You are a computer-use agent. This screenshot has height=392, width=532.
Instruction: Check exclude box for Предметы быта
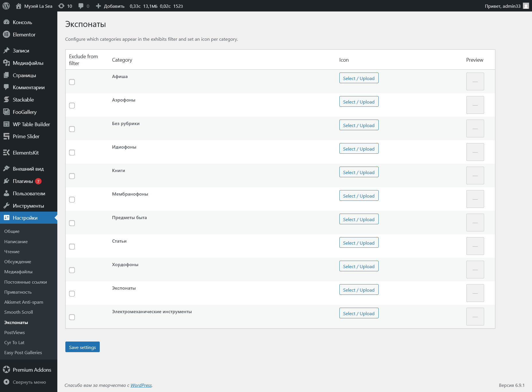pyautogui.click(x=72, y=223)
